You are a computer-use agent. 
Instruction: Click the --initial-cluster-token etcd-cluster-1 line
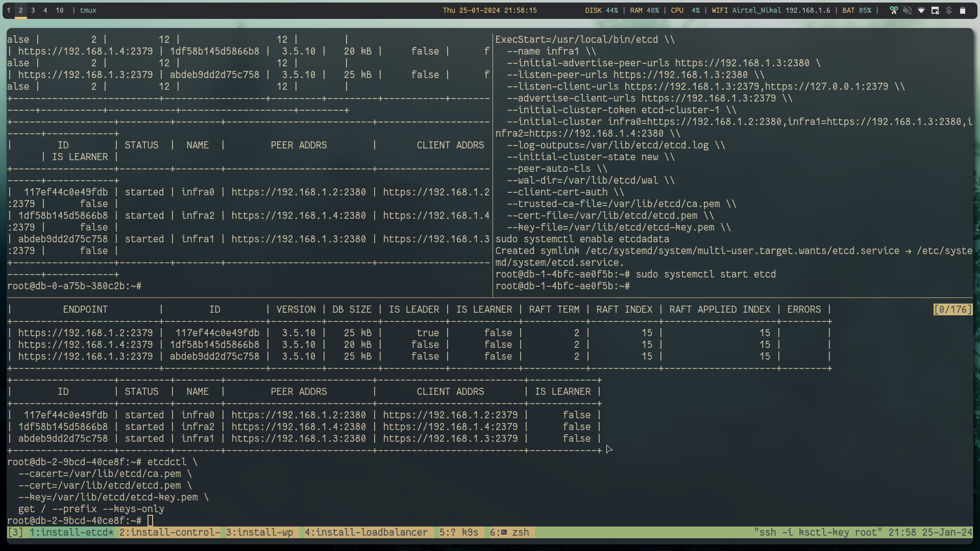(x=621, y=110)
